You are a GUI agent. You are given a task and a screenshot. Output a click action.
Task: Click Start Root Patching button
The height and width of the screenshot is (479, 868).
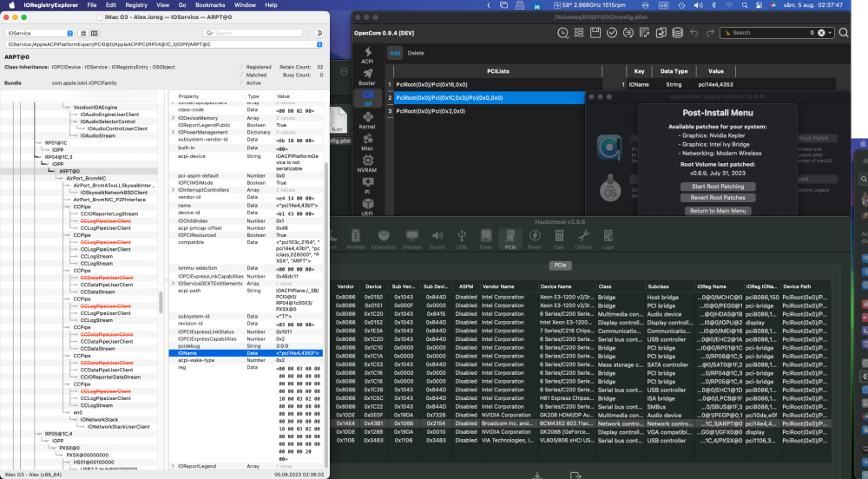coord(718,187)
